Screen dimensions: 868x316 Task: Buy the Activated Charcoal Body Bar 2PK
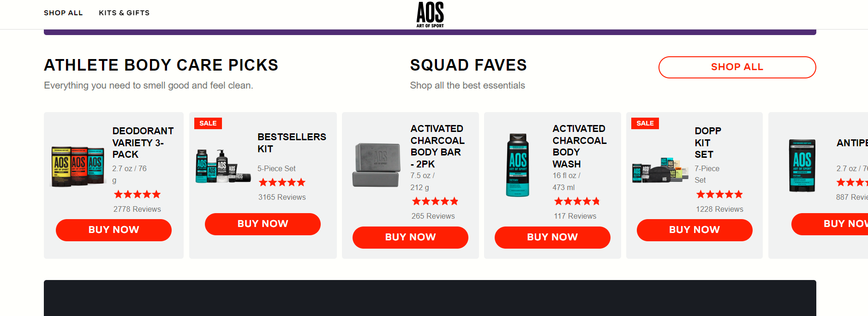point(410,237)
